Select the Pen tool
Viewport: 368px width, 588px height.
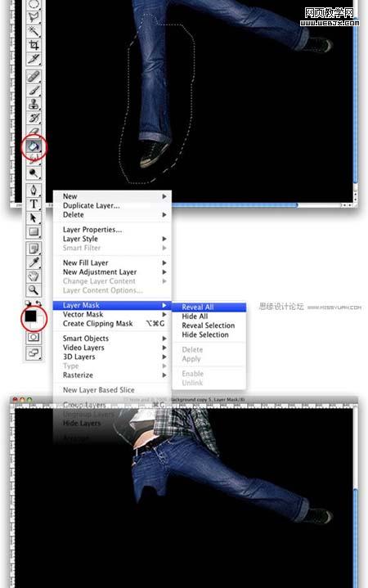34,190
